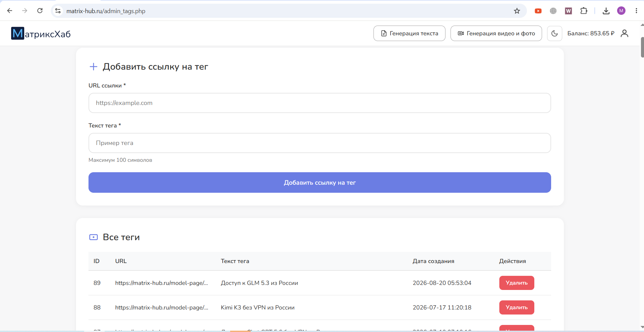
Task: Select URL of tag row 88
Action: tap(162, 307)
